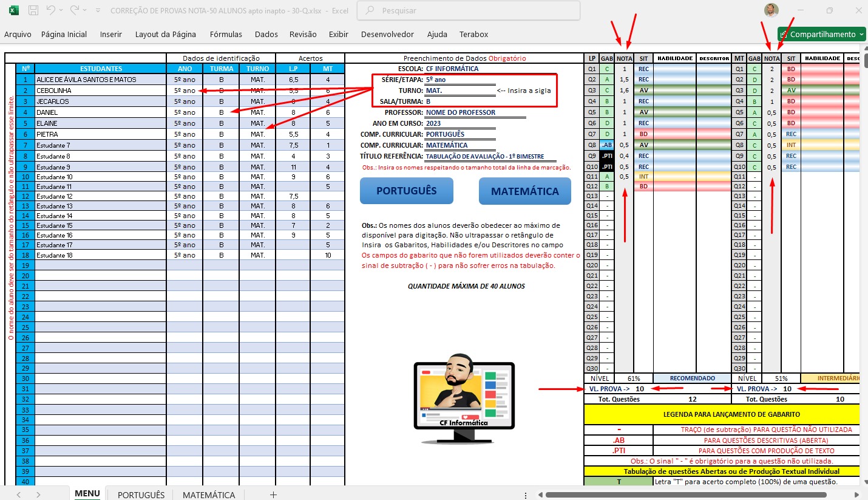
Task: Open the Fórmulas ribbon tab
Action: point(226,35)
